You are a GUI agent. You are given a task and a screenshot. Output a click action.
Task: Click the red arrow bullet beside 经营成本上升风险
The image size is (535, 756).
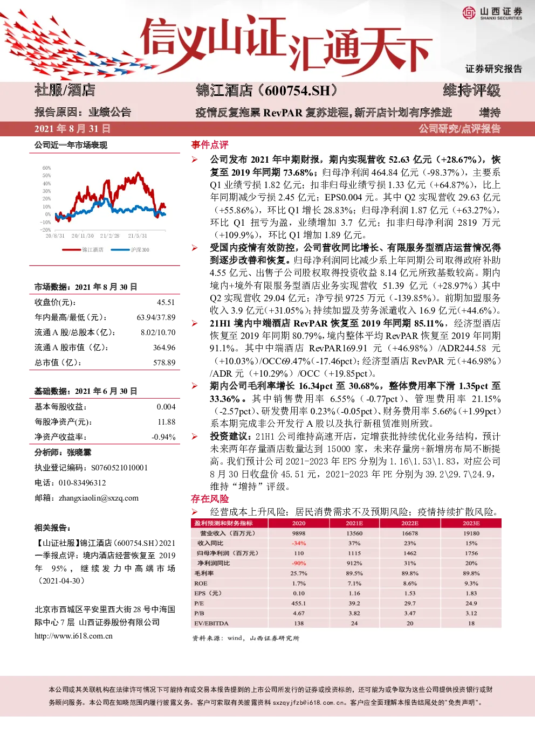click(x=195, y=512)
